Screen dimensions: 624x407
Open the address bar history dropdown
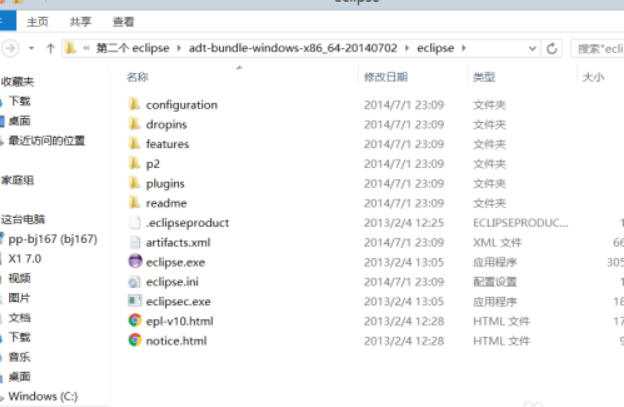[532, 49]
